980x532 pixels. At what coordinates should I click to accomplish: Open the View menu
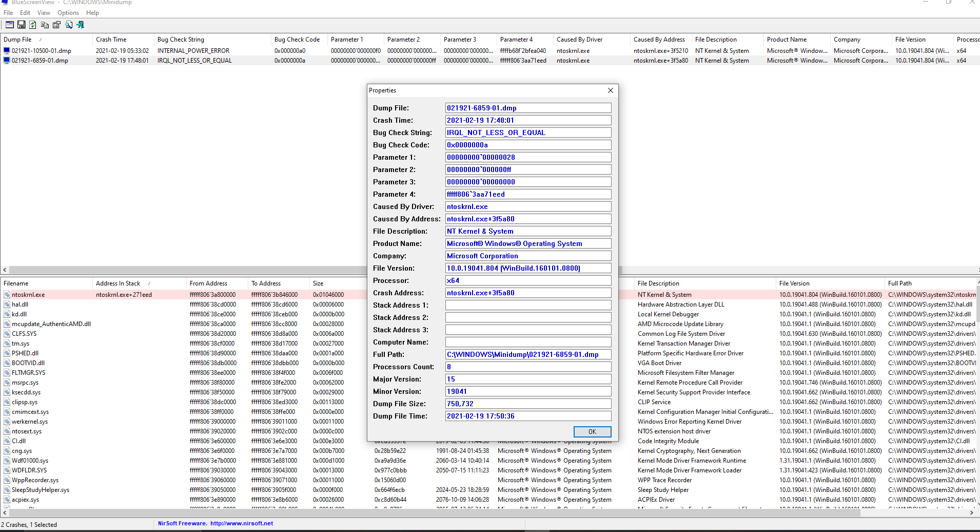point(44,13)
